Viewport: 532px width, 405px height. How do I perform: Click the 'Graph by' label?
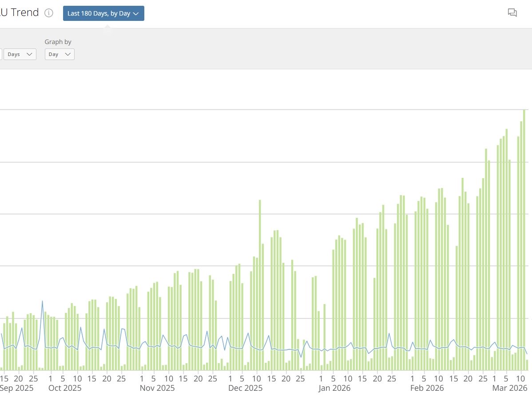[58, 42]
